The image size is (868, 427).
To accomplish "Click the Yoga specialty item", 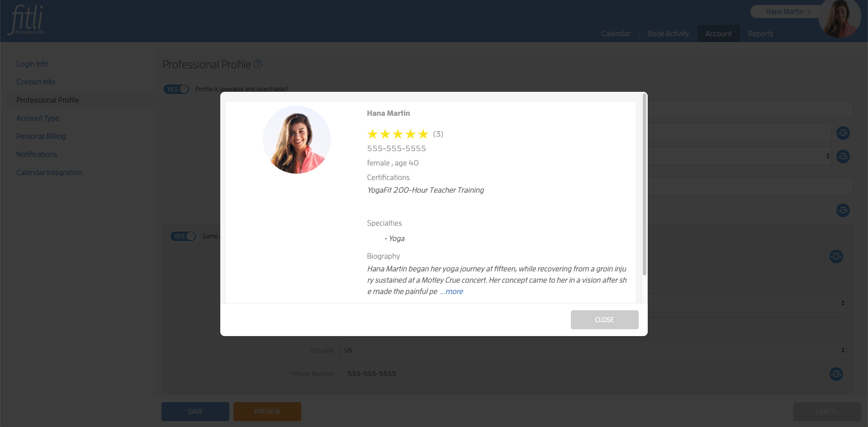I will (397, 238).
